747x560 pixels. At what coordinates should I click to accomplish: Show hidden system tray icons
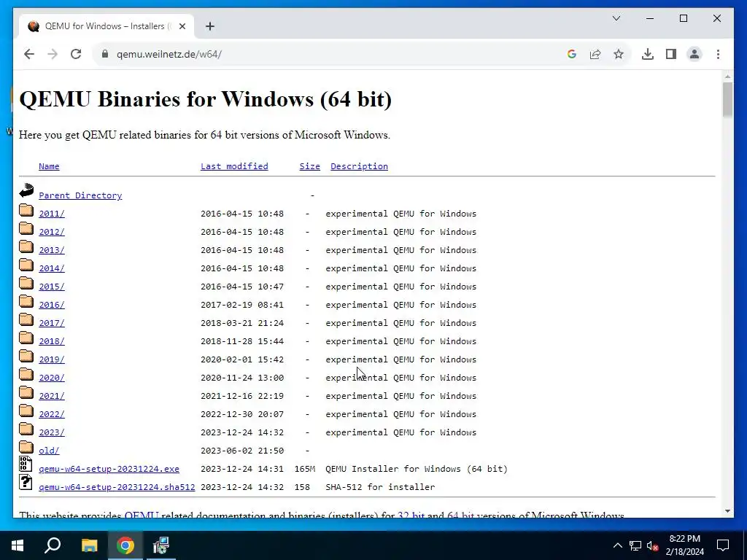(617, 545)
